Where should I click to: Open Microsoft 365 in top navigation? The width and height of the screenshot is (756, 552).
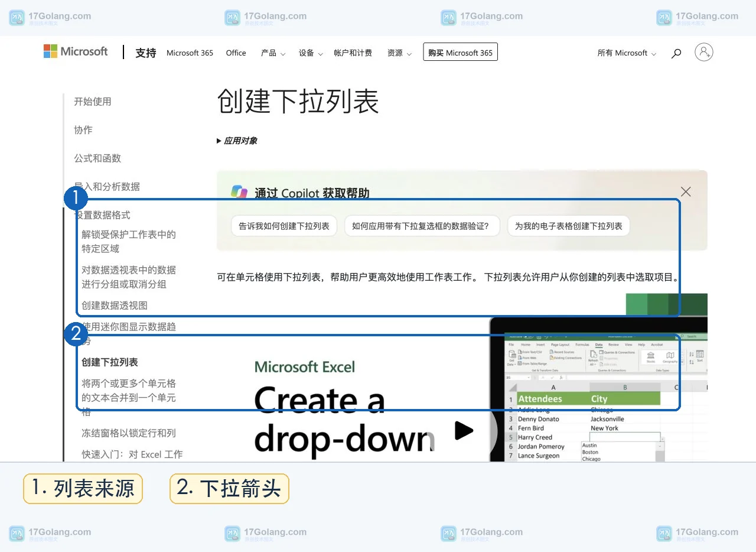[x=190, y=53]
